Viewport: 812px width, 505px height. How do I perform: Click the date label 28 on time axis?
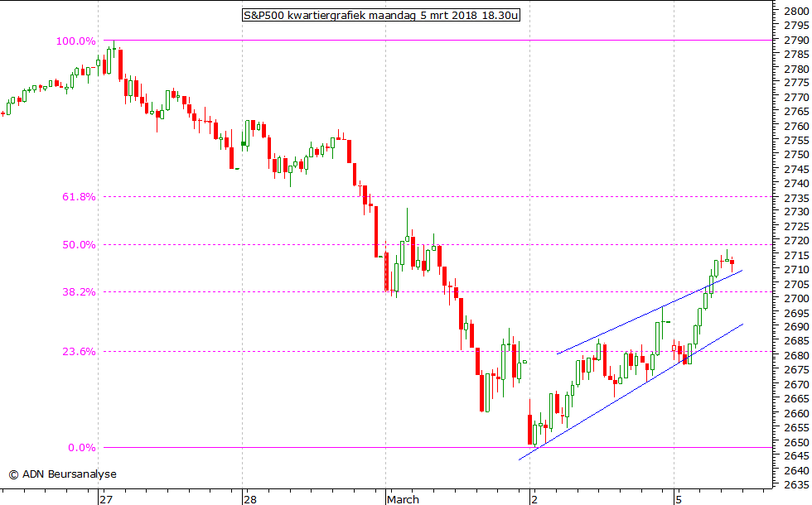250,499
